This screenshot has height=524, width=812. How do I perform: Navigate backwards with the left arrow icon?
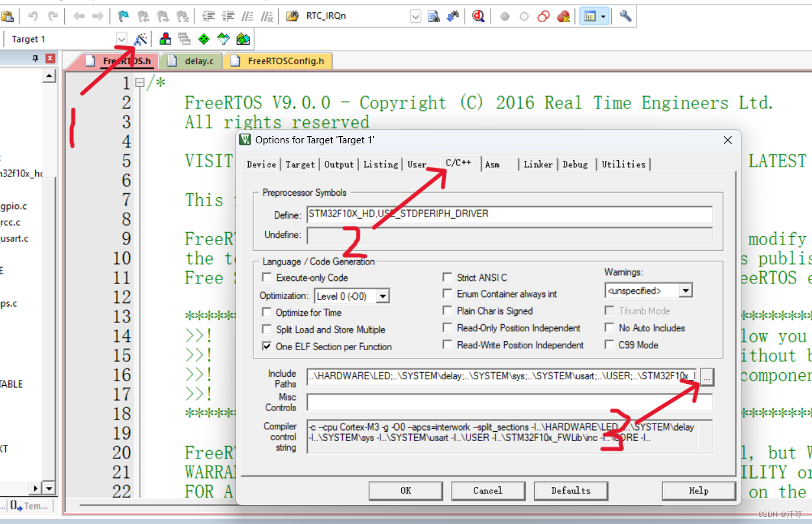point(78,16)
